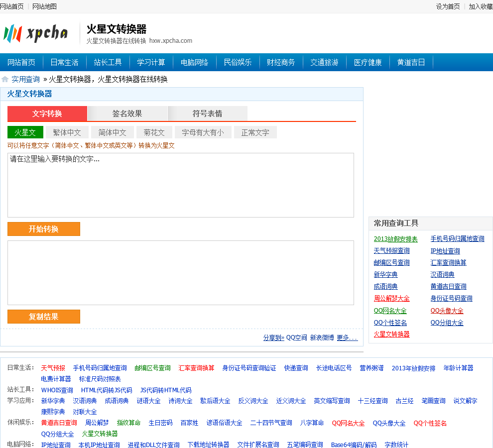Share to QQ空间
This screenshot has width=493, height=448.
pos(296,337)
